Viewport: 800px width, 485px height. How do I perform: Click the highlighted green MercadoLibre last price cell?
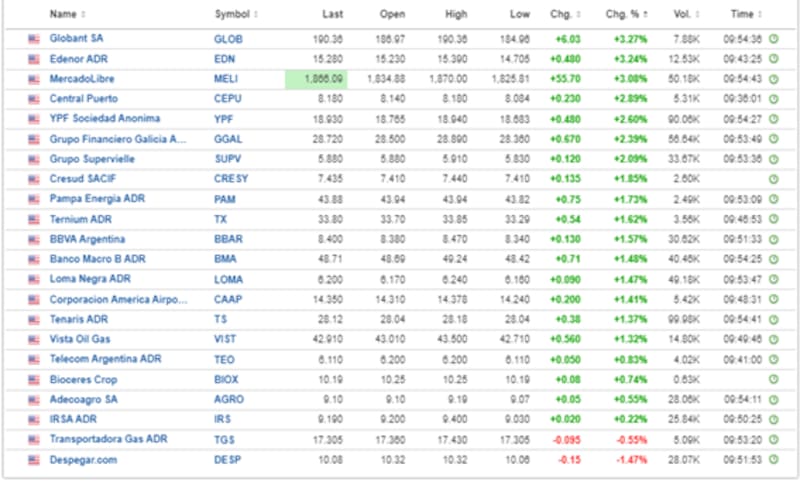click(x=322, y=79)
